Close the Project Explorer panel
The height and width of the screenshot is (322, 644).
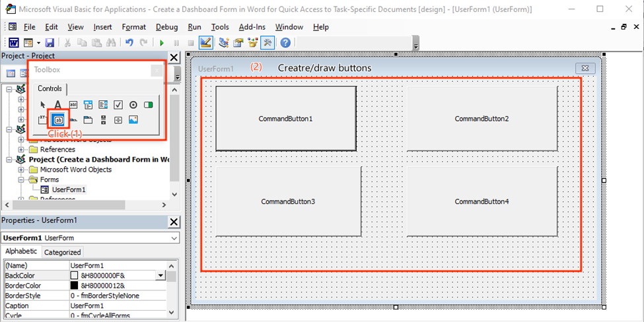[x=174, y=57]
